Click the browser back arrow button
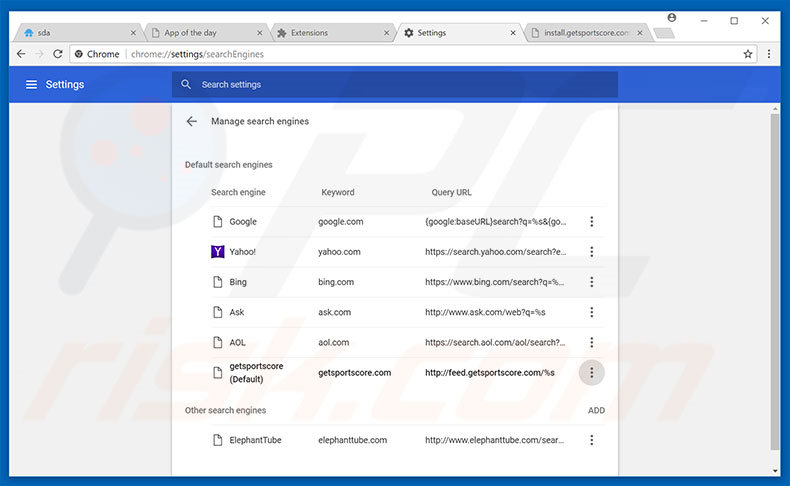The width and height of the screenshot is (790, 486). pos(21,54)
